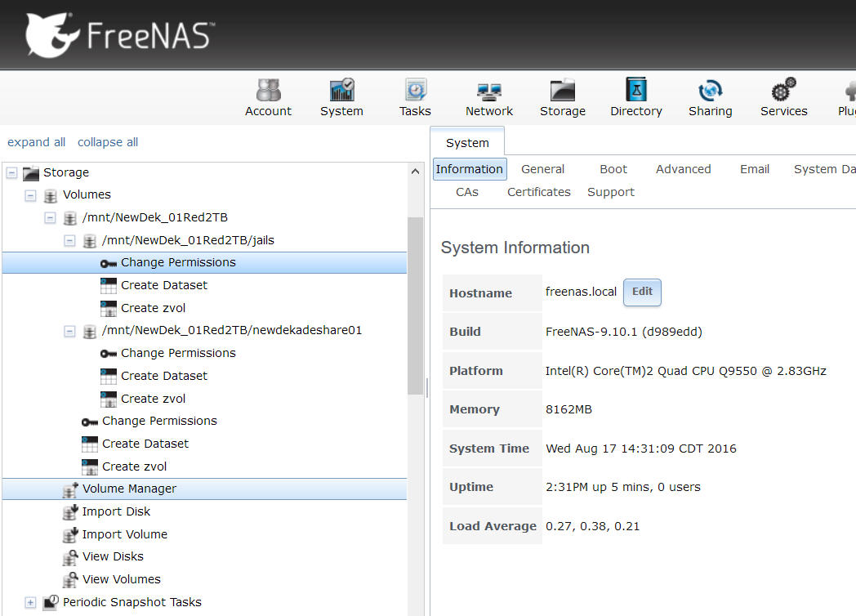
Task: Click the FreeNAS logo
Action: tap(120, 35)
